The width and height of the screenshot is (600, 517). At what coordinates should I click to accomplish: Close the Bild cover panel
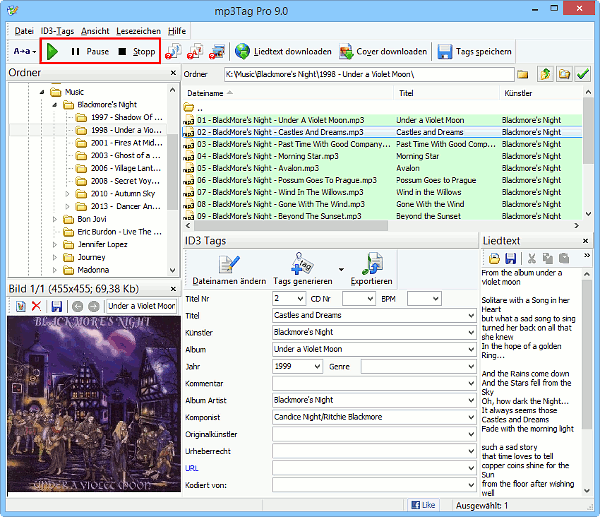[173, 289]
